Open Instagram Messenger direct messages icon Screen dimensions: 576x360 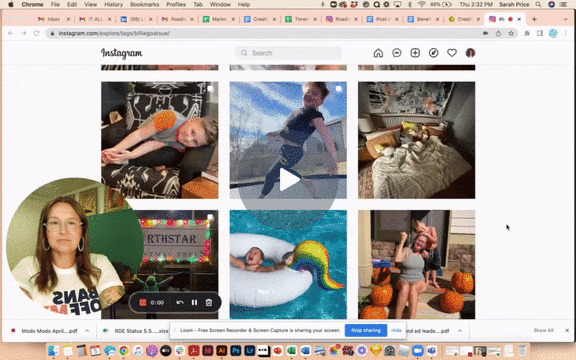[396, 53]
